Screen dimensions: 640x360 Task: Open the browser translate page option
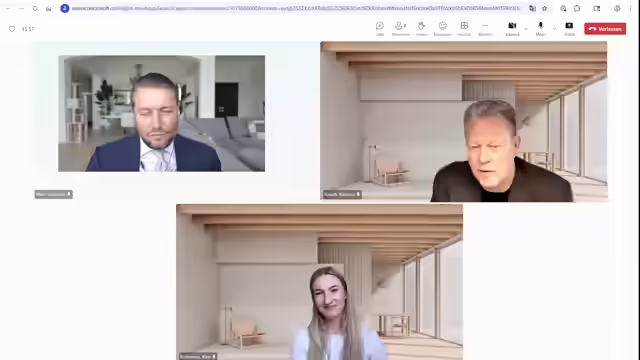[532, 8]
